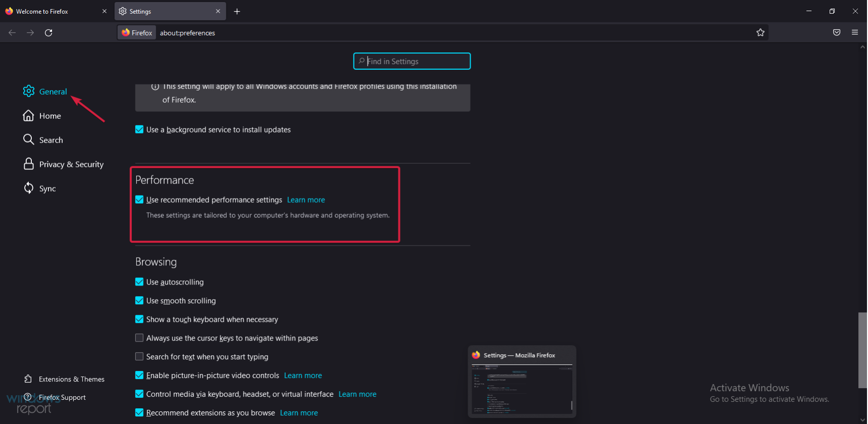Open Learn more for picture-in-picture controls

[303, 375]
